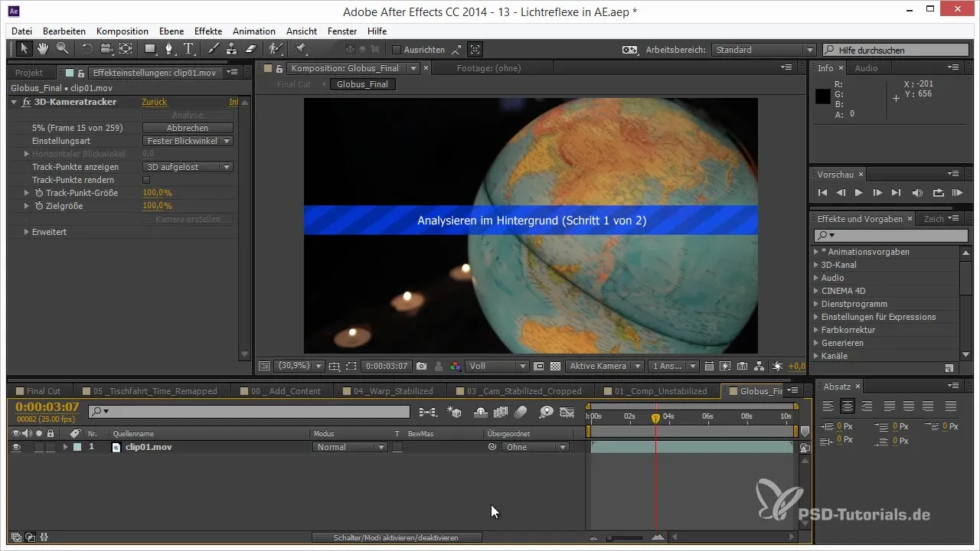
Task: Select the Roto Brush tool
Action: [276, 49]
